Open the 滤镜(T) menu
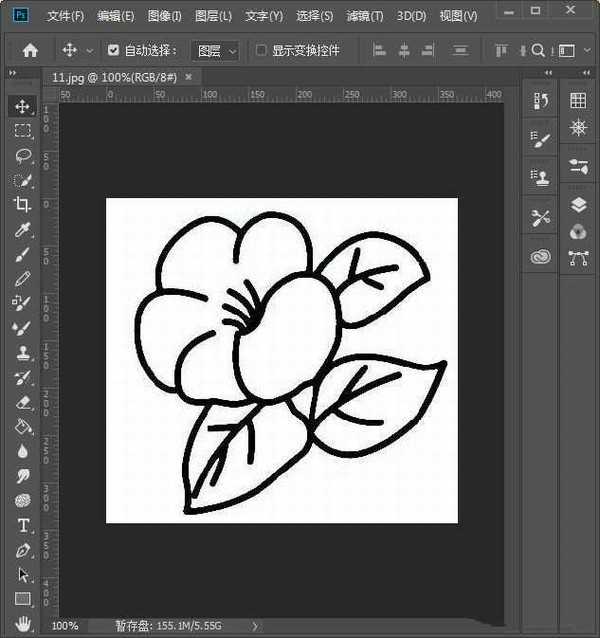Screen dimensions: 600x638 tap(363, 16)
